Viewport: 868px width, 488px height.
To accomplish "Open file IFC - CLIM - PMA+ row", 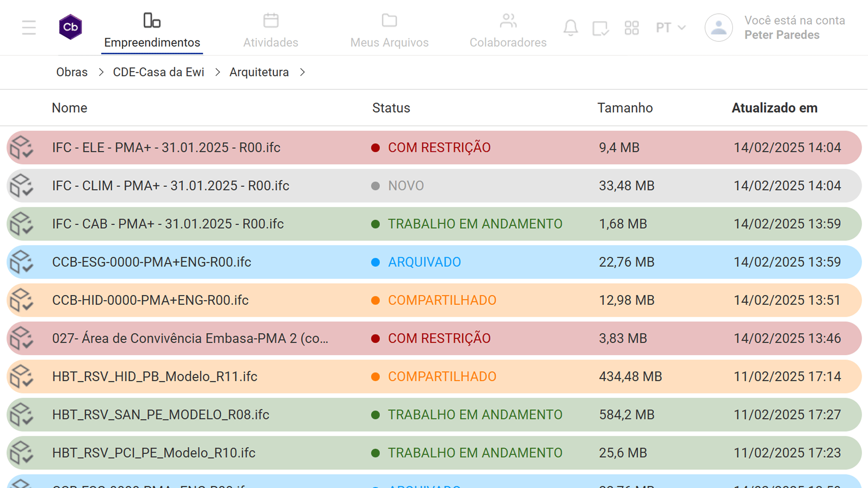I will [171, 186].
